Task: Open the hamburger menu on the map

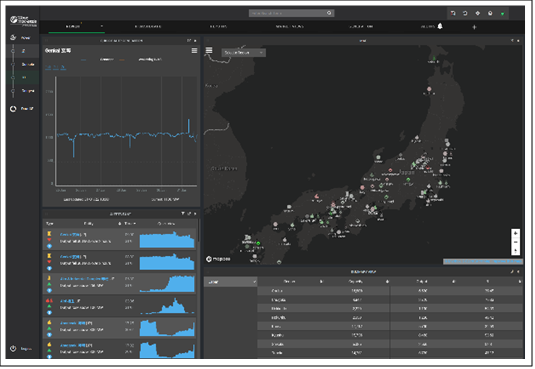Action: coord(209,50)
